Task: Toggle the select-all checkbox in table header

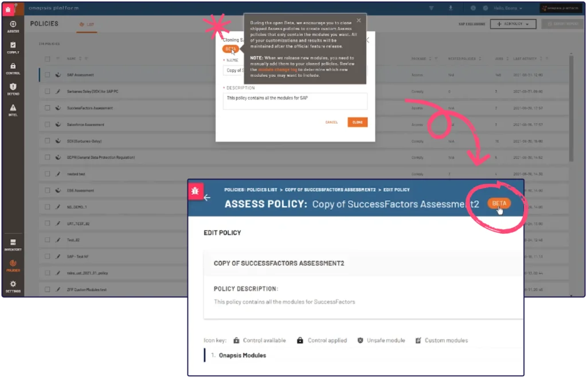Action: coord(48,58)
